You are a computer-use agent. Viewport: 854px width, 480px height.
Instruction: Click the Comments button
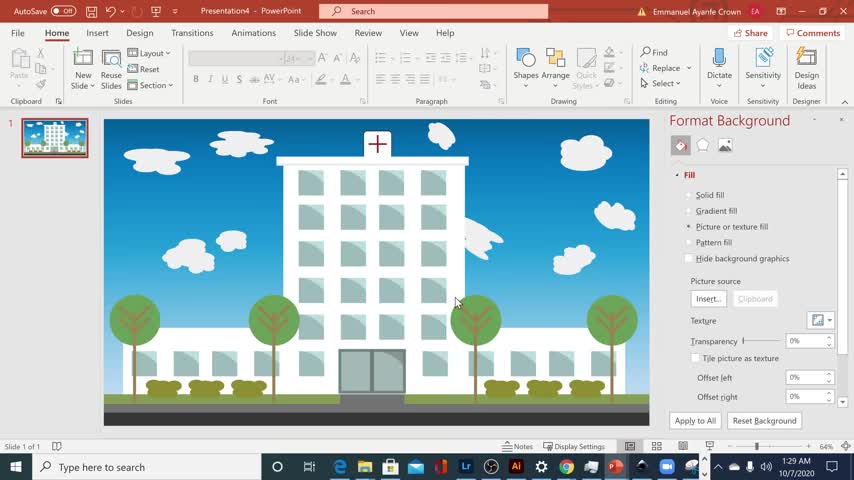[x=813, y=33]
